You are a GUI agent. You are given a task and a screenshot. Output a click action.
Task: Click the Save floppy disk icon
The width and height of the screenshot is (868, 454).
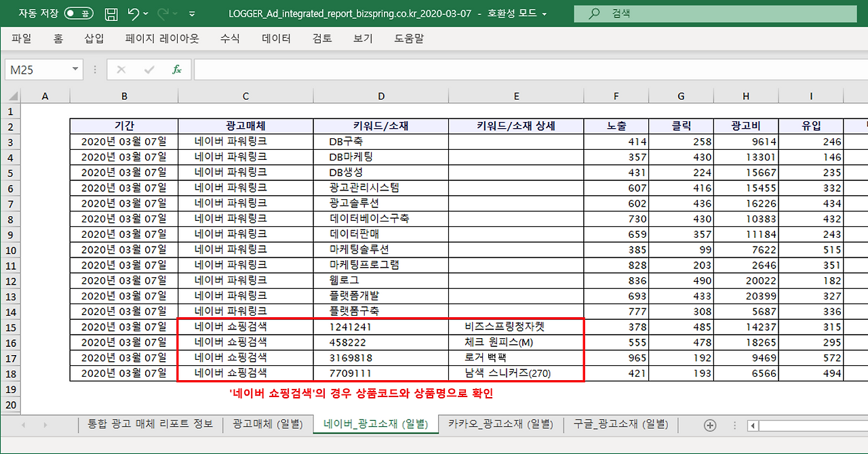tap(111, 14)
